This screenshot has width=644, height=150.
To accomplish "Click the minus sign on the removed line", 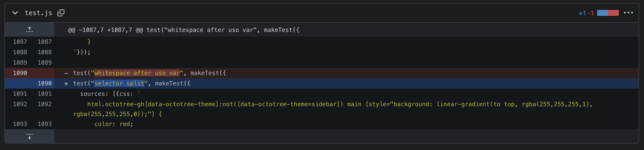I will [x=66, y=73].
